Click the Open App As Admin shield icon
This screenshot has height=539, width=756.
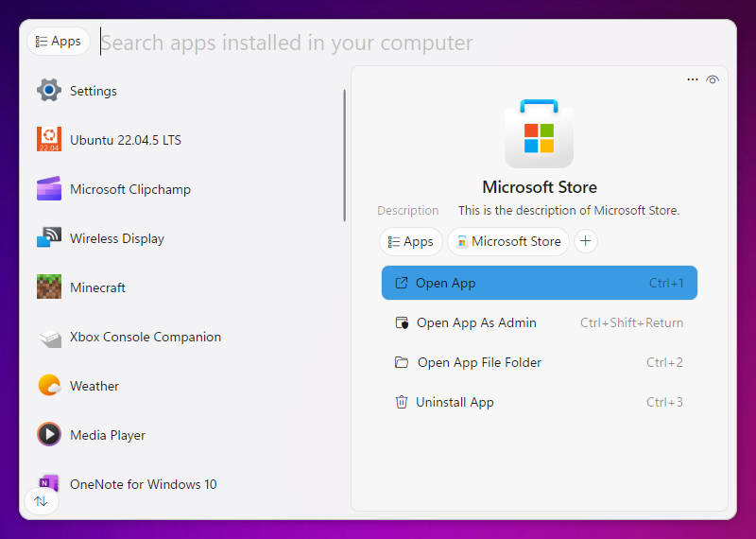pyautogui.click(x=402, y=322)
